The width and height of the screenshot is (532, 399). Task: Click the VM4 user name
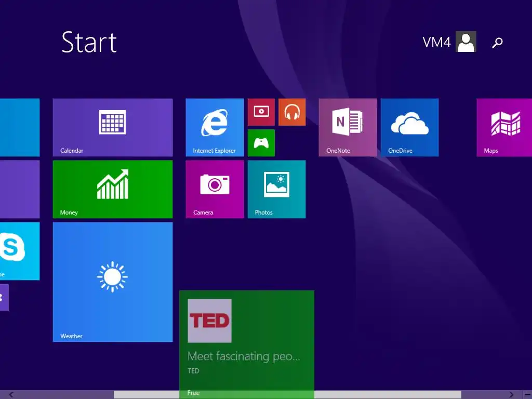point(436,42)
